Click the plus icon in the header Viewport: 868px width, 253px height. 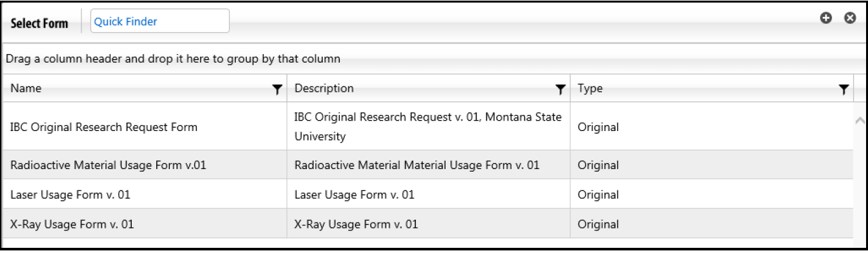pos(825,19)
